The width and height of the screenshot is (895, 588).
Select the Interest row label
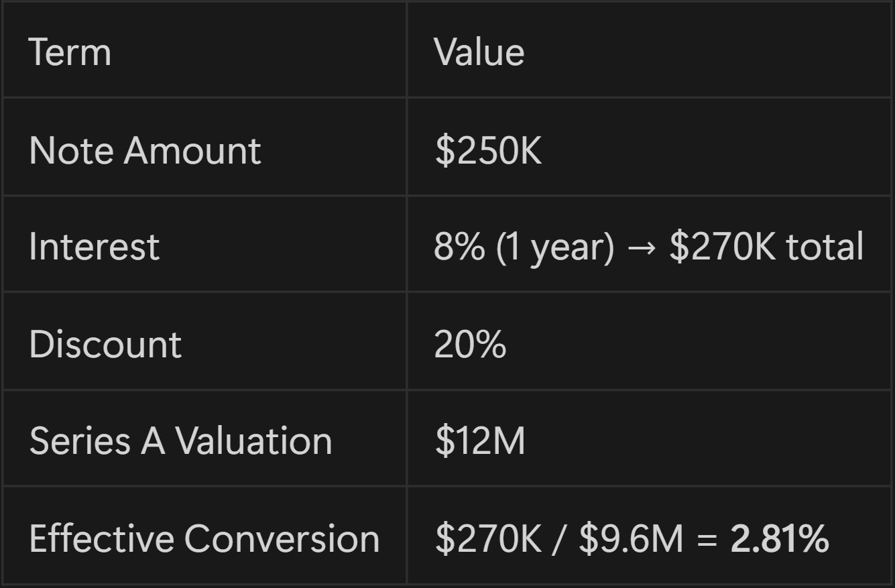click(x=95, y=246)
